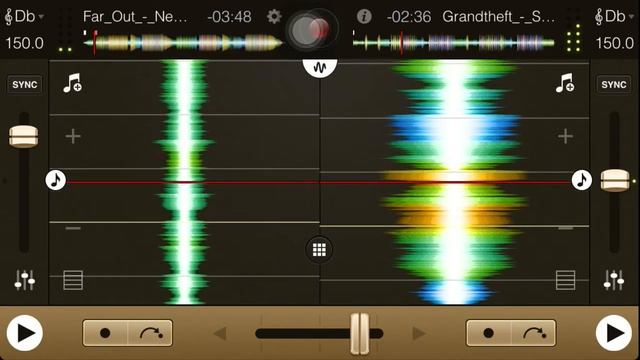The image size is (640, 360).
Task: Open the info button beside -02:36
Action: coord(364,16)
